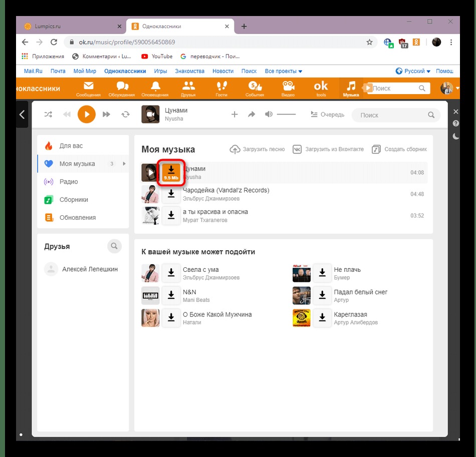Click Создать сборник to create a collection

click(x=399, y=149)
